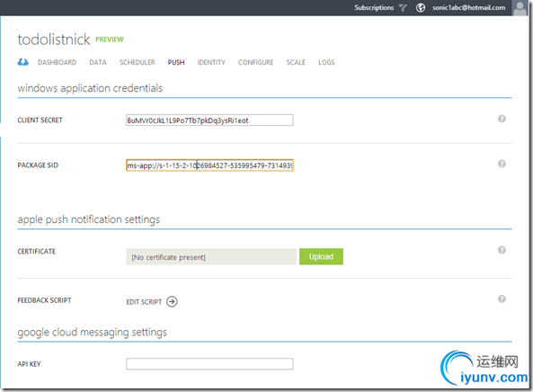The width and height of the screenshot is (533, 392).
Task: Click the CERTIFICATE label
Action: click(x=36, y=251)
